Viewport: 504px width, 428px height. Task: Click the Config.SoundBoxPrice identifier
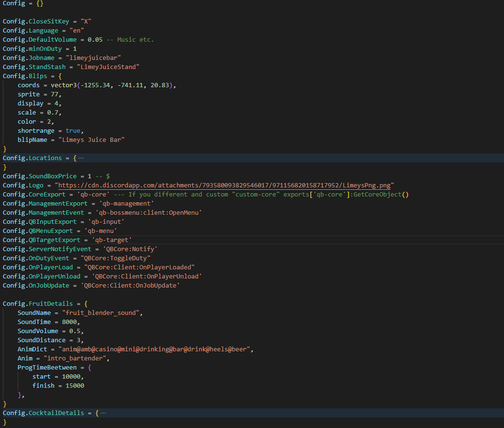point(40,176)
